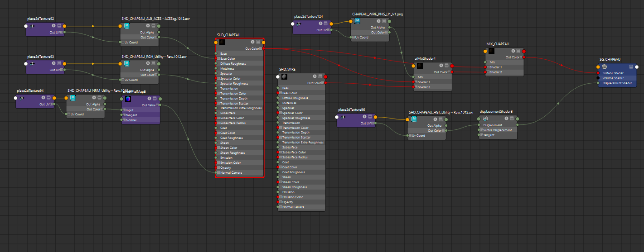644x252 pixels.
Task: Click the displacementShader8 node icon
Action: (x=485, y=119)
